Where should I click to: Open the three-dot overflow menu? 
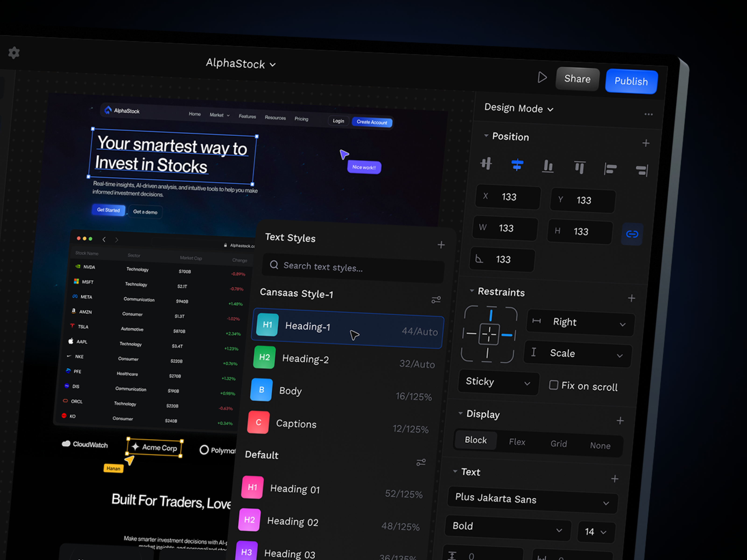pos(648,114)
